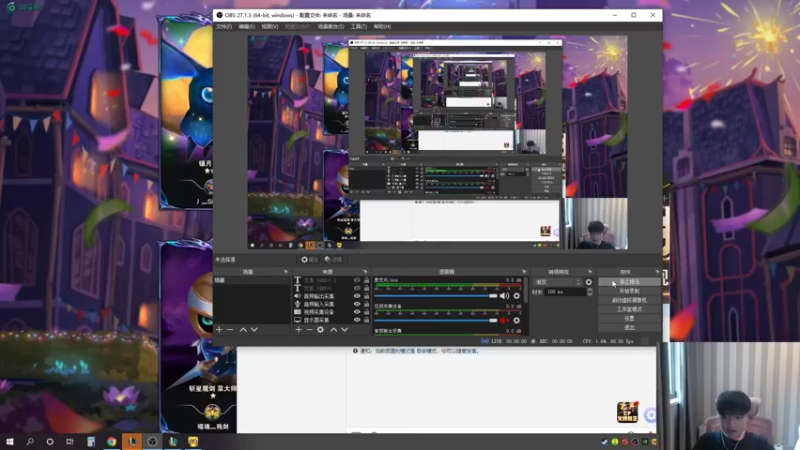
Task: Toggle lock on the first text source
Action: coord(366,280)
